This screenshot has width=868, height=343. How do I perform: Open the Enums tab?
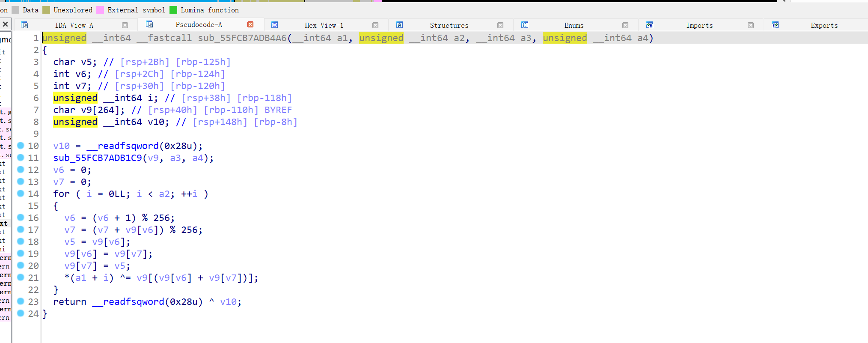pyautogui.click(x=574, y=25)
